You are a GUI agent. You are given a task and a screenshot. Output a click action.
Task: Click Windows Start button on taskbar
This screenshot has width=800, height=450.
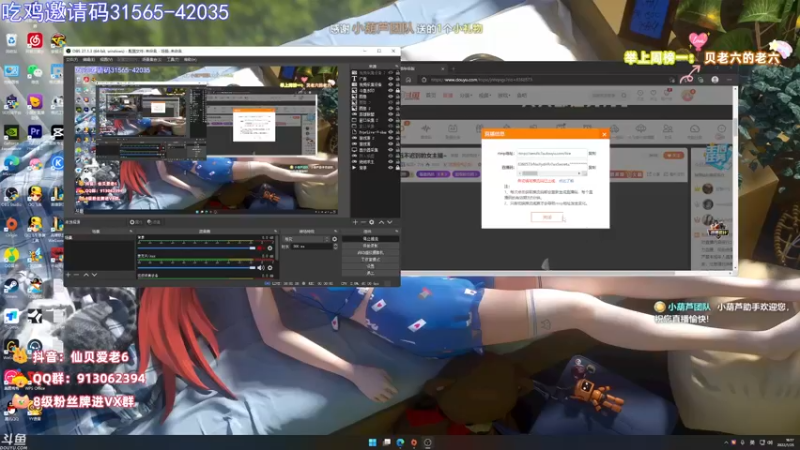372,442
